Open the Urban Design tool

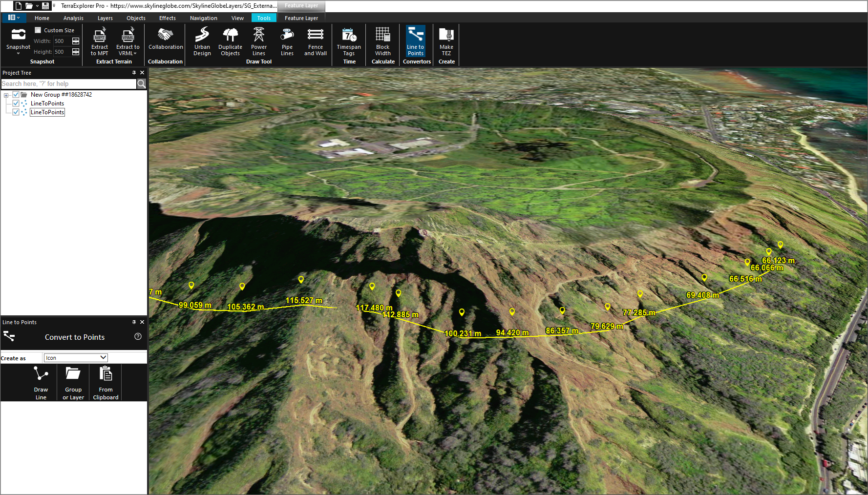pos(202,41)
